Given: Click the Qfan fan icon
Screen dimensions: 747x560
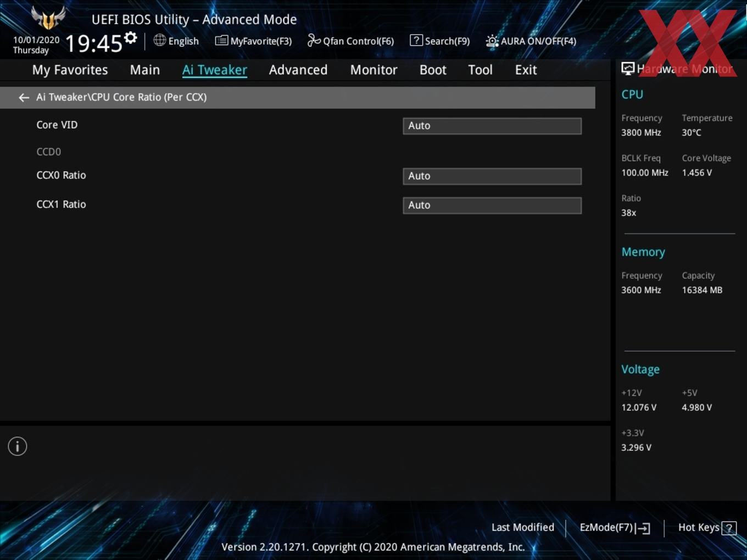Looking at the screenshot, I should coord(314,40).
